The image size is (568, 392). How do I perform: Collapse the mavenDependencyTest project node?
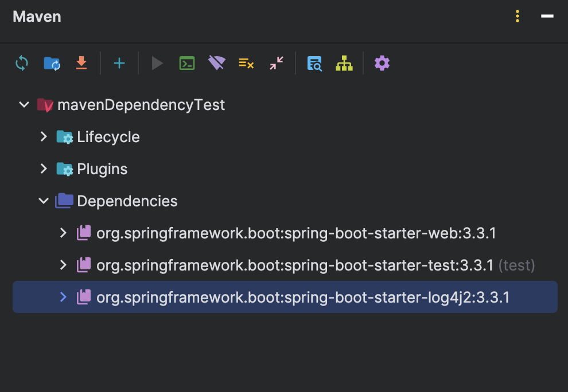click(24, 105)
